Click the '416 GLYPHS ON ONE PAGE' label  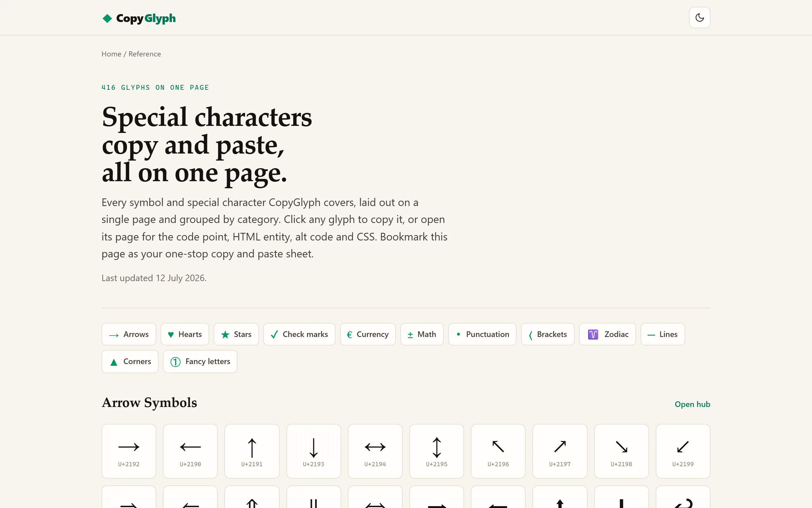tap(155, 87)
